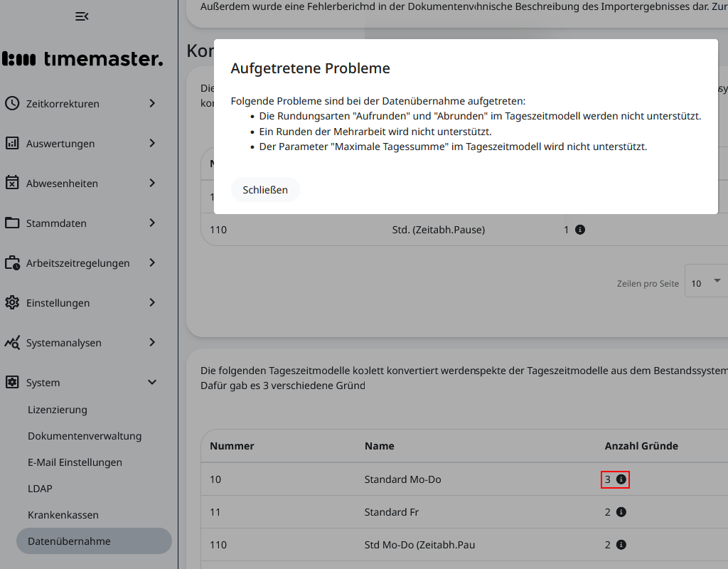Click the Systemanalysen icon in sidebar
This screenshot has height=569, width=728.
coord(12,342)
